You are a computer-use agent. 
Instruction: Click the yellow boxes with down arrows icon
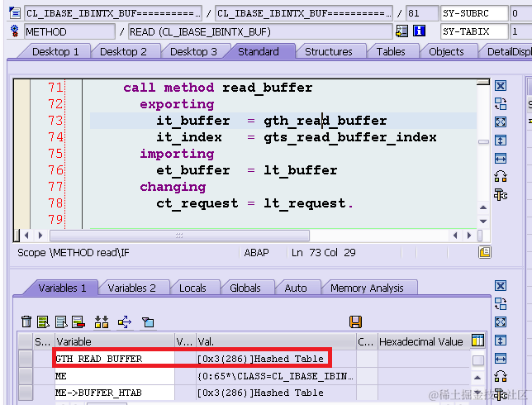click(x=101, y=322)
